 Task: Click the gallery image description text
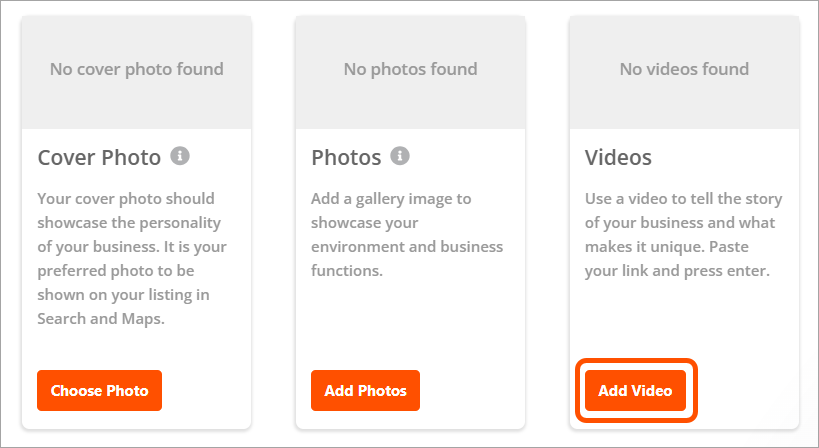point(407,234)
